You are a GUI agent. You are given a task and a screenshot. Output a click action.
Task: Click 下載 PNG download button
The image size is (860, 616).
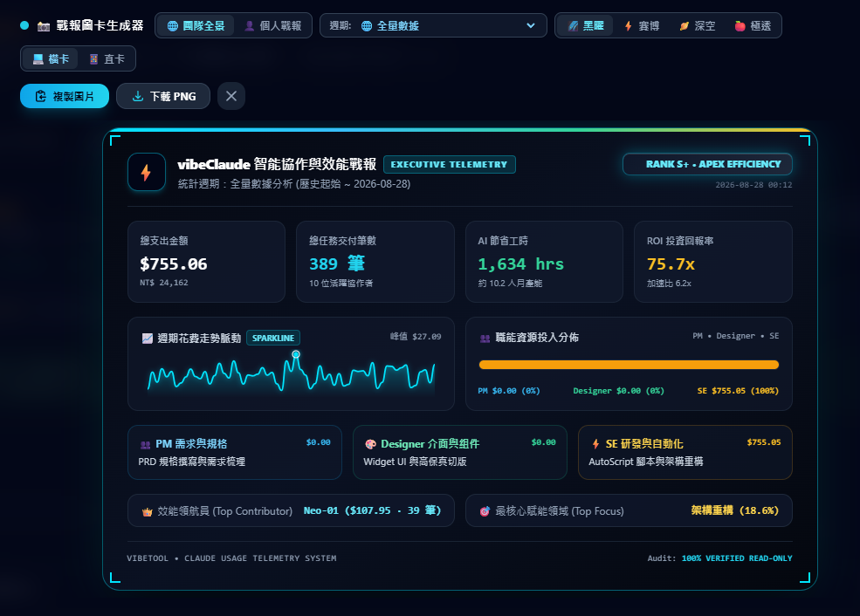[x=163, y=97]
